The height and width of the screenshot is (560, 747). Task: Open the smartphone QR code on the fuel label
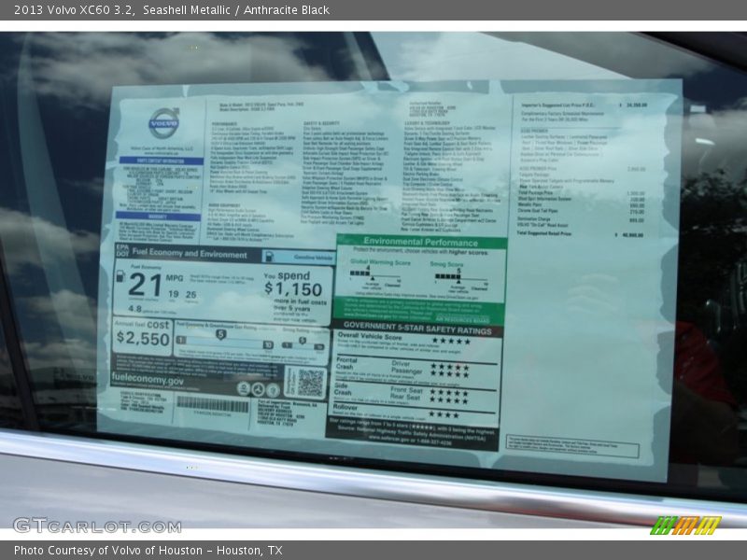pyautogui.click(x=310, y=384)
